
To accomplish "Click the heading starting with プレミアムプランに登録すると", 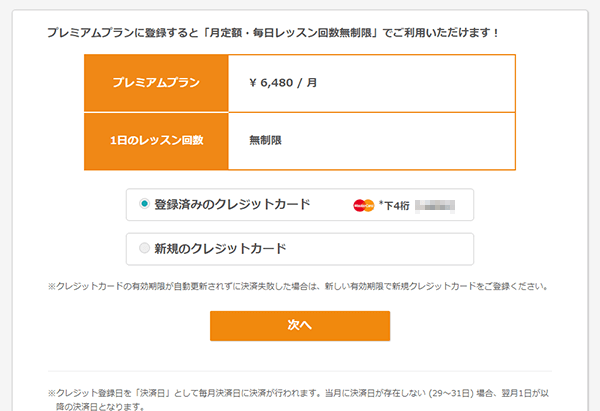I will 272,33.
